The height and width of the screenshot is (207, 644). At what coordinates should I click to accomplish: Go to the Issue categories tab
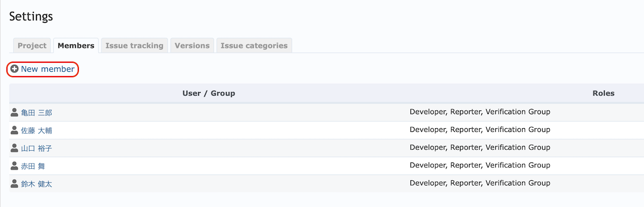[x=254, y=46]
